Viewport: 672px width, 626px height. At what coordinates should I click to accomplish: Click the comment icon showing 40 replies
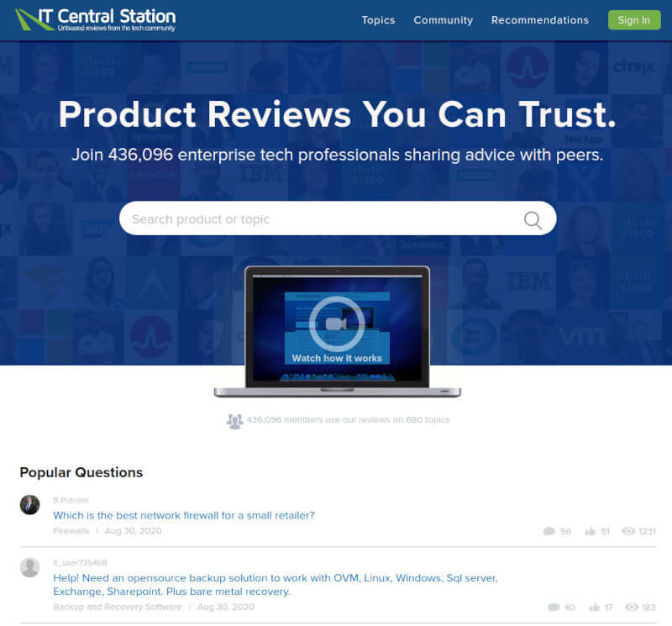(554, 607)
